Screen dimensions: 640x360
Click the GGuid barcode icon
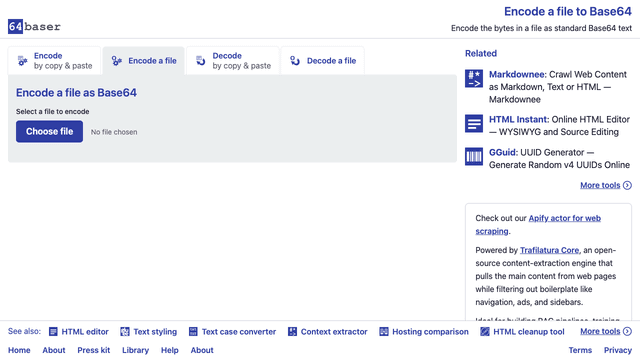point(474,156)
